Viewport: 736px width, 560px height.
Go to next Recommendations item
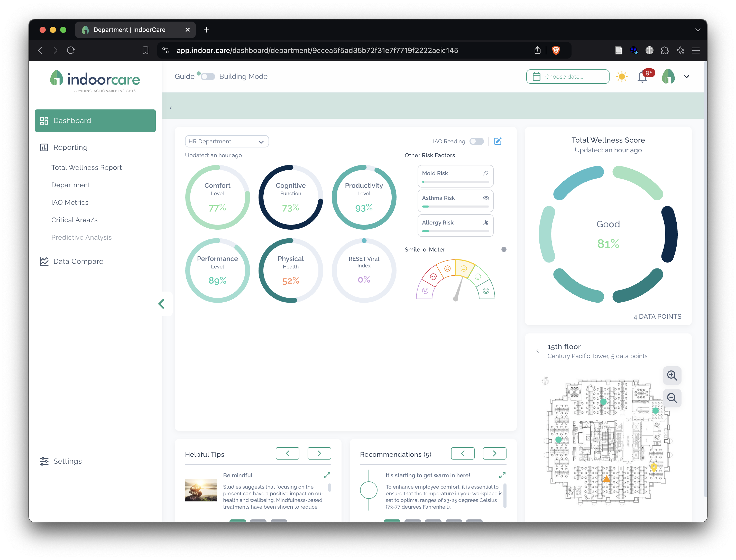[494, 453]
